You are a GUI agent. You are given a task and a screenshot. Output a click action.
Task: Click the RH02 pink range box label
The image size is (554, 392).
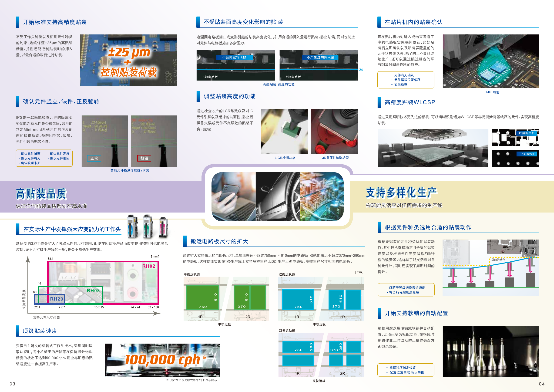click(x=149, y=266)
